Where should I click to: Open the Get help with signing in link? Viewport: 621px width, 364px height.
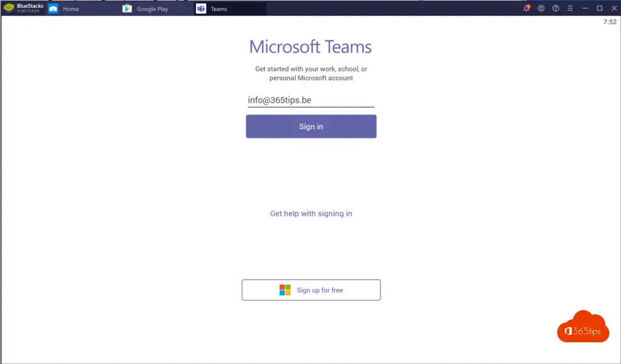[311, 214]
